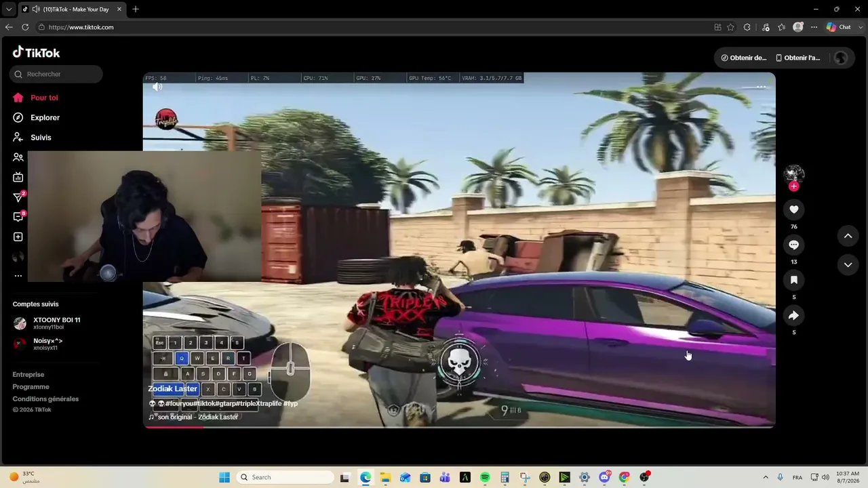Select the TikTok - Make Your Day tab
The width and height of the screenshot is (868, 488).
pyautogui.click(x=72, y=9)
